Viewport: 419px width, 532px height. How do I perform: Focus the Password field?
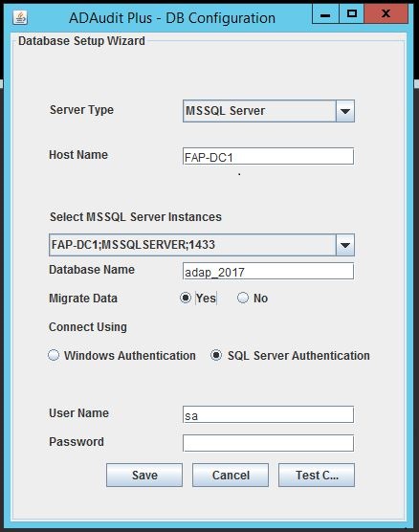click(269, 443)
